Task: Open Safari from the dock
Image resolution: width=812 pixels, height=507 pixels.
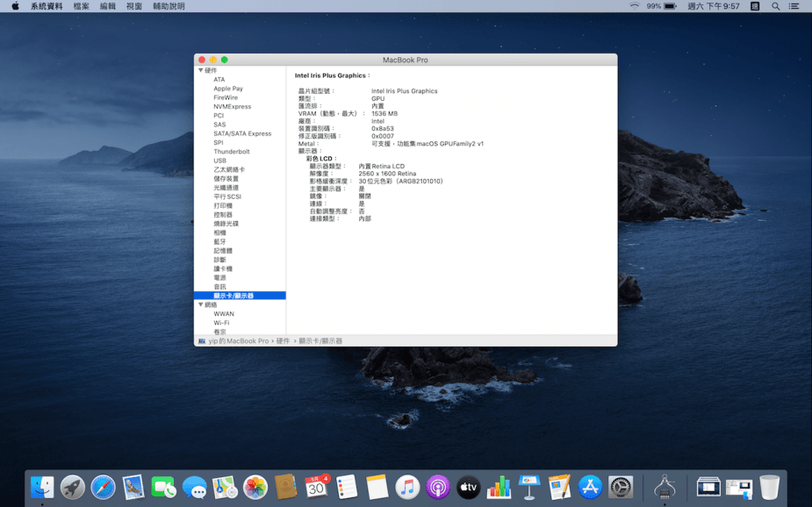Action: coord(103,487)
